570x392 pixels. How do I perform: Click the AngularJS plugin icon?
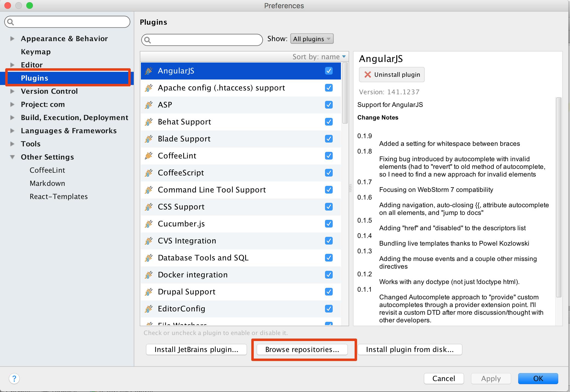149,71
